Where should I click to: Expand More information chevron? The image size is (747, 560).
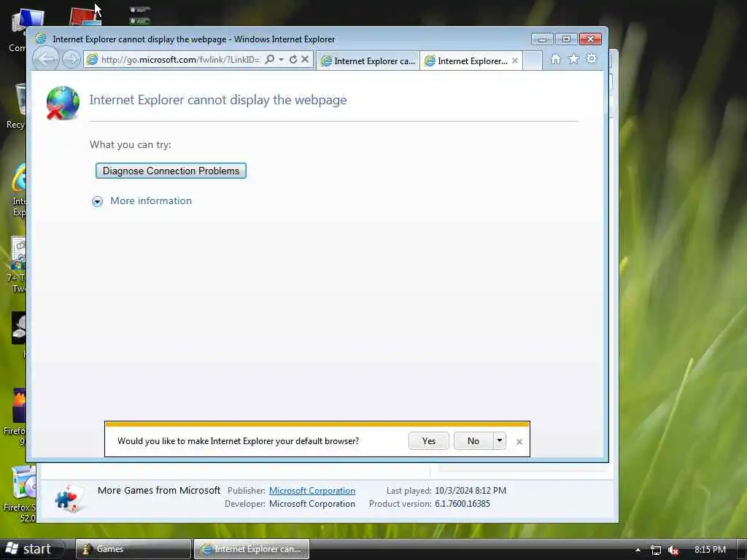coord(97,201)
